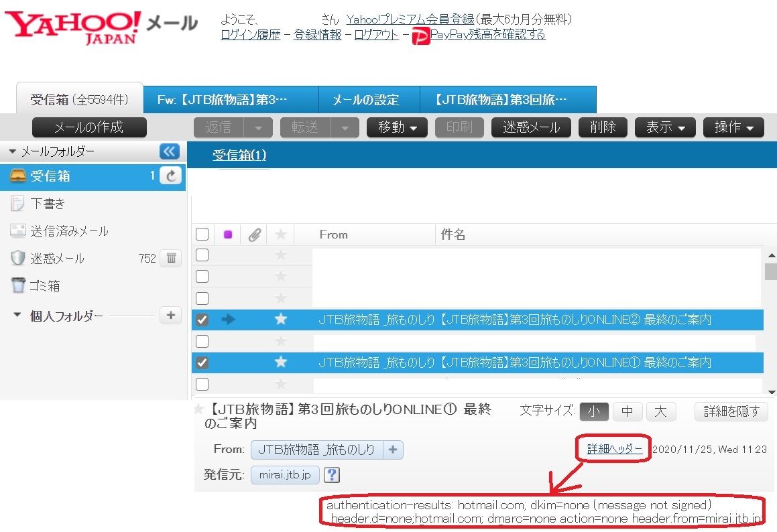Image resolution: width=777 pixels, height=532 pixels.
Task: Star the opened message subject
Action: [x=198, y=409]
